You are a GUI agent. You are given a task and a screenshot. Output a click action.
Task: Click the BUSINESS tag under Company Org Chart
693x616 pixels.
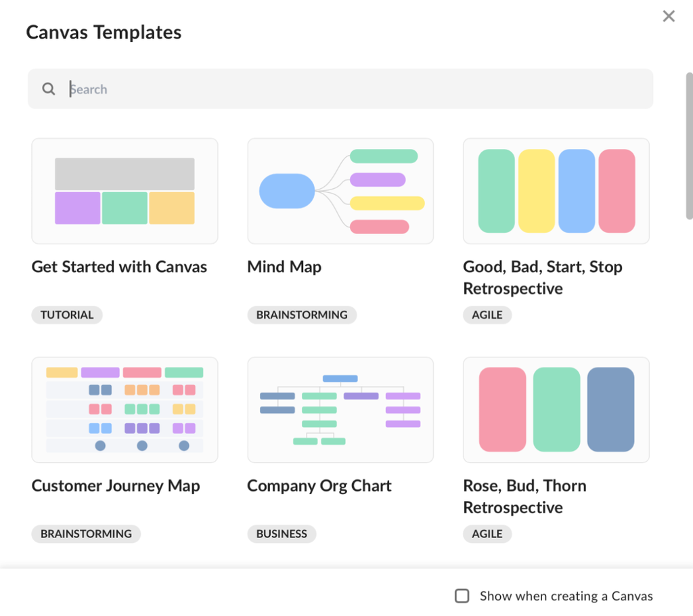(282, 533)
